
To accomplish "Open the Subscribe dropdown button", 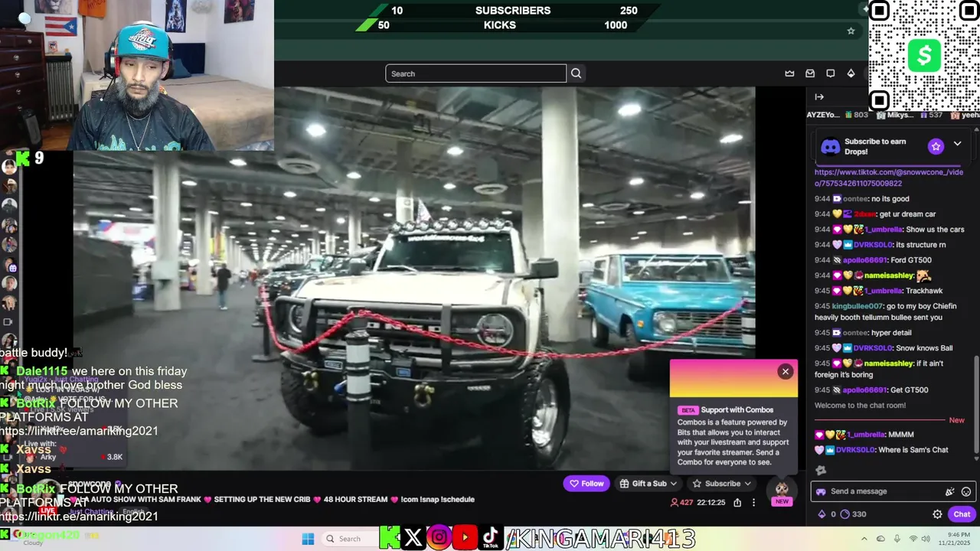I will point(722,484).
